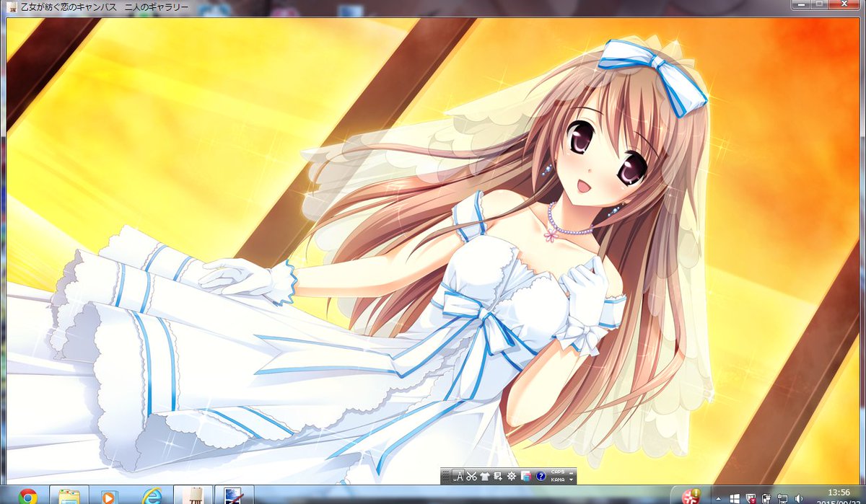The image size is (866, 504).
Task: Open the IME help question mark icon
Action: tap(541, 476)
